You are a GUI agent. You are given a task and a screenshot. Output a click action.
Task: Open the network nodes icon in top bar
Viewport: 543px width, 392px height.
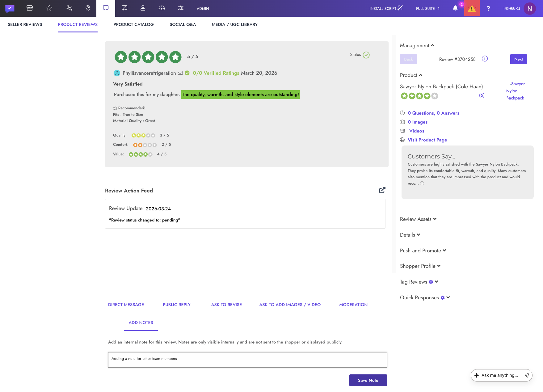[x=69, y=8]
